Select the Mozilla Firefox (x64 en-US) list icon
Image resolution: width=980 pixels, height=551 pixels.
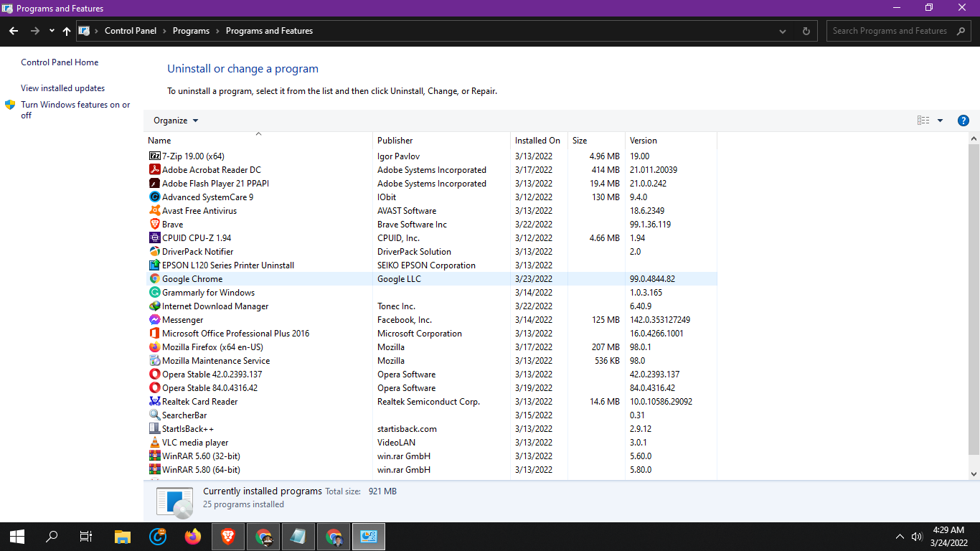tap(154, 347)
